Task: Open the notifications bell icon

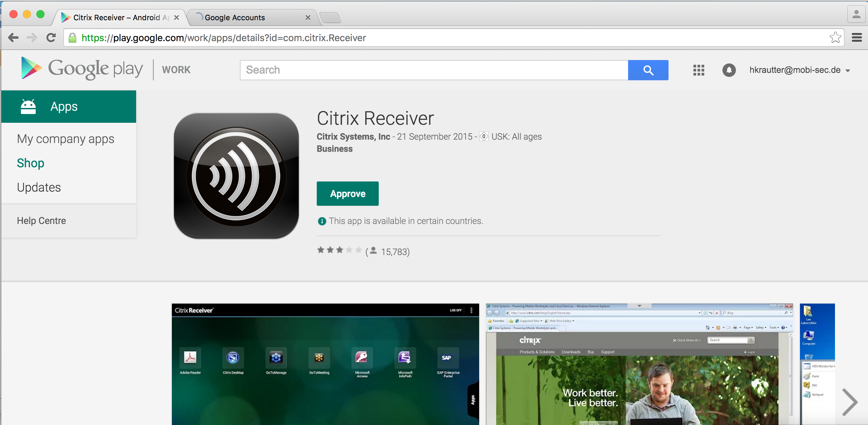Action: (729, 70)
